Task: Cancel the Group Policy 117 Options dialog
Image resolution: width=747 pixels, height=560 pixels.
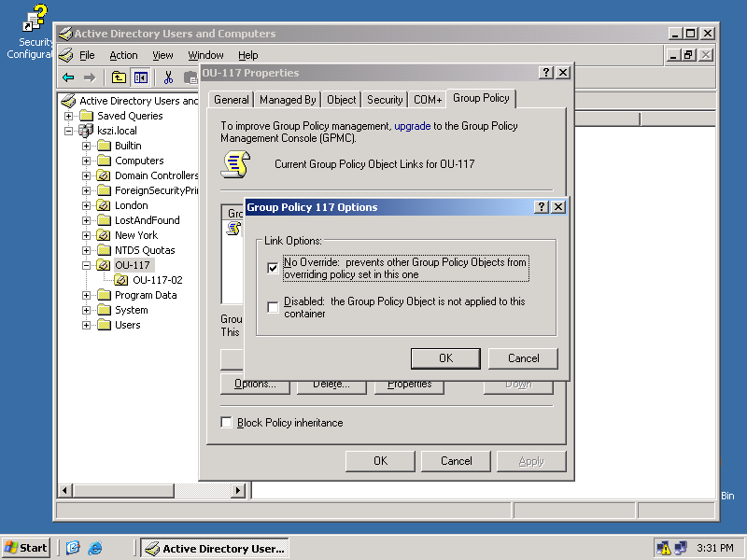Action: 523,358
